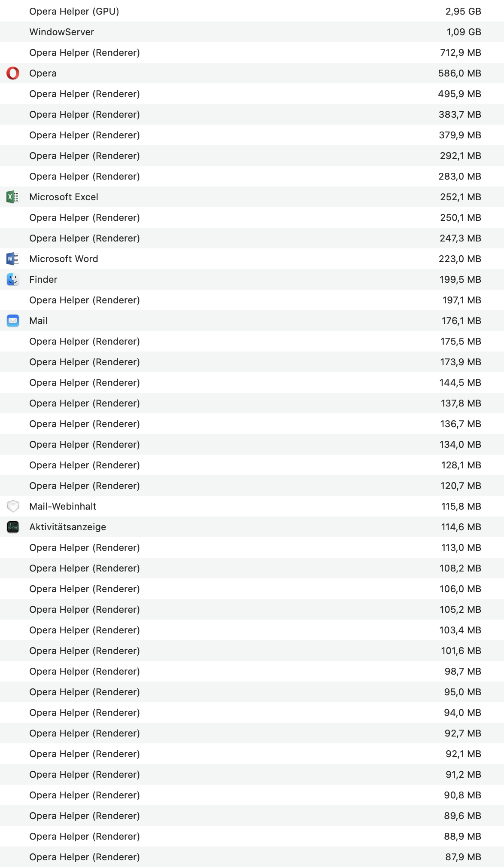The width and height of the screenshot is (504, 868).
Task: Select the WindowServer process row
Action: (61, 32)
